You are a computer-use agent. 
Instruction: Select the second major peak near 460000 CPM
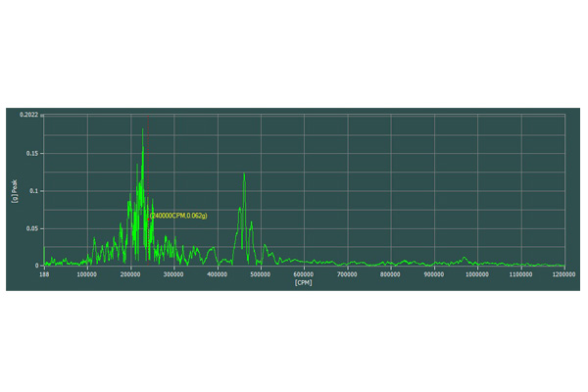coord(244,175)
